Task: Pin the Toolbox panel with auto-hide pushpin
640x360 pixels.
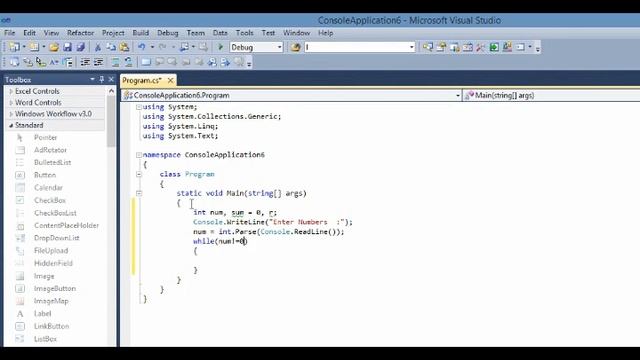Action: click(x=102, y=79)
